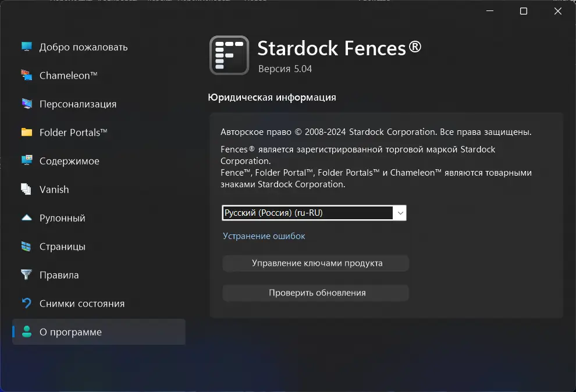This screenshot has height=392, width=576.
Task: Click the Рулонный roll-up icon
Action: (x=26, y=218)
